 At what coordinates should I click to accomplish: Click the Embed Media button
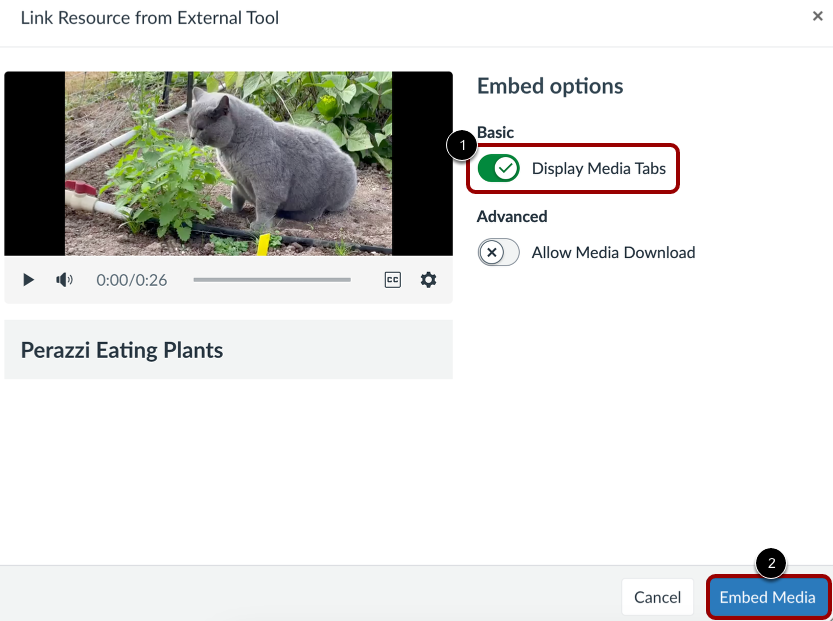[x=768, y=596]
